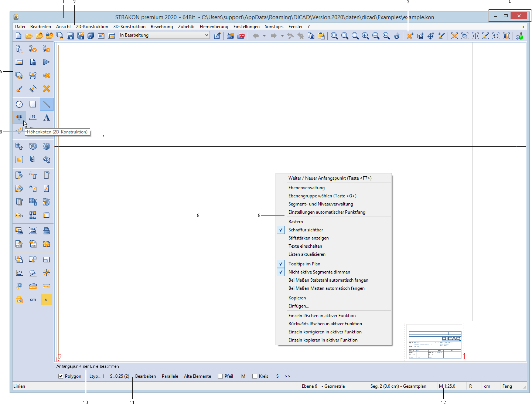Image resolution: width=532 pixels, height=404 pixels.
Task: Select the dimension 1.25 tool icon
Action: pos(33,118)
